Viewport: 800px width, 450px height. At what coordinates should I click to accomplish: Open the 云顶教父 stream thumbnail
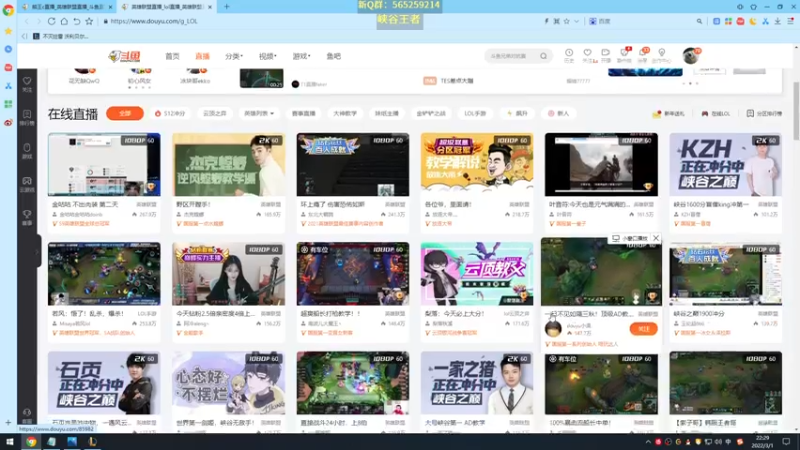point(477,274)
